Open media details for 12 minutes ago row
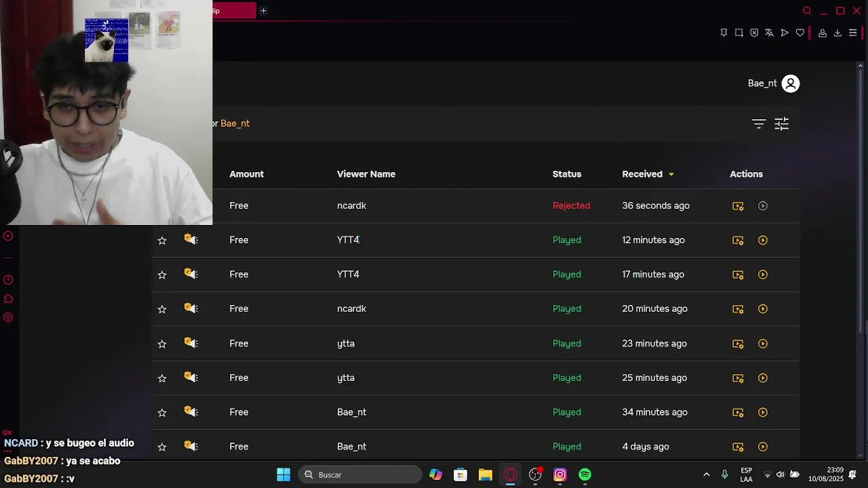This screenshot has width=868, height=488. click(x=738, y=241)
